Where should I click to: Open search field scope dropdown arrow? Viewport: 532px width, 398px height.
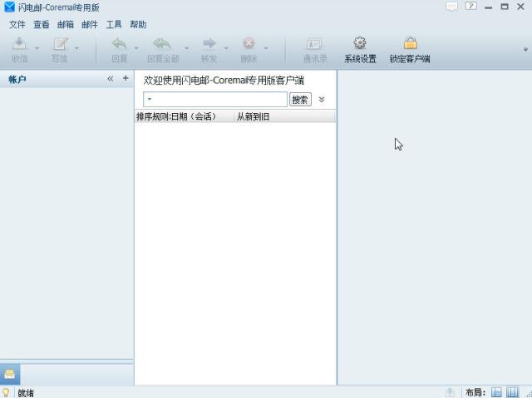[150, 100]
